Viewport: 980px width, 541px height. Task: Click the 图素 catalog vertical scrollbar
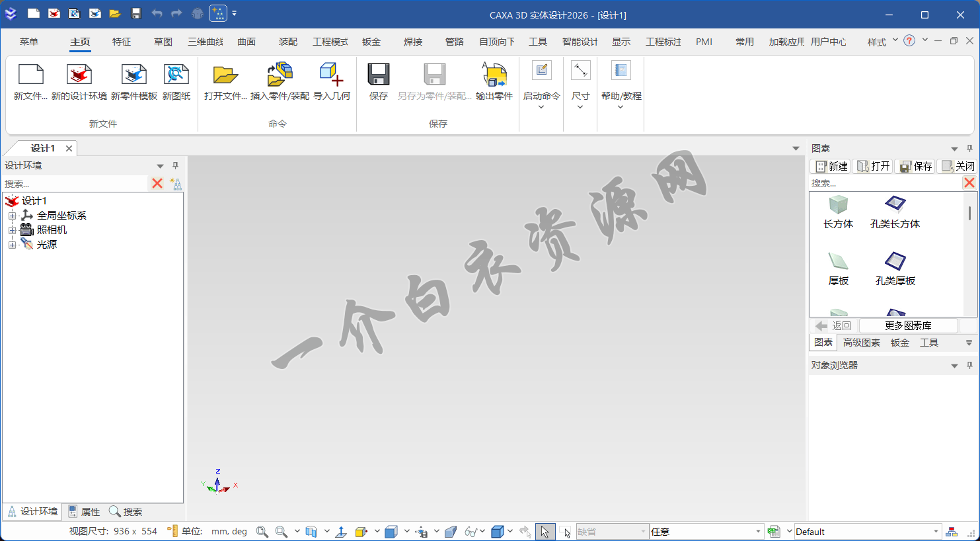pos(969,214)
